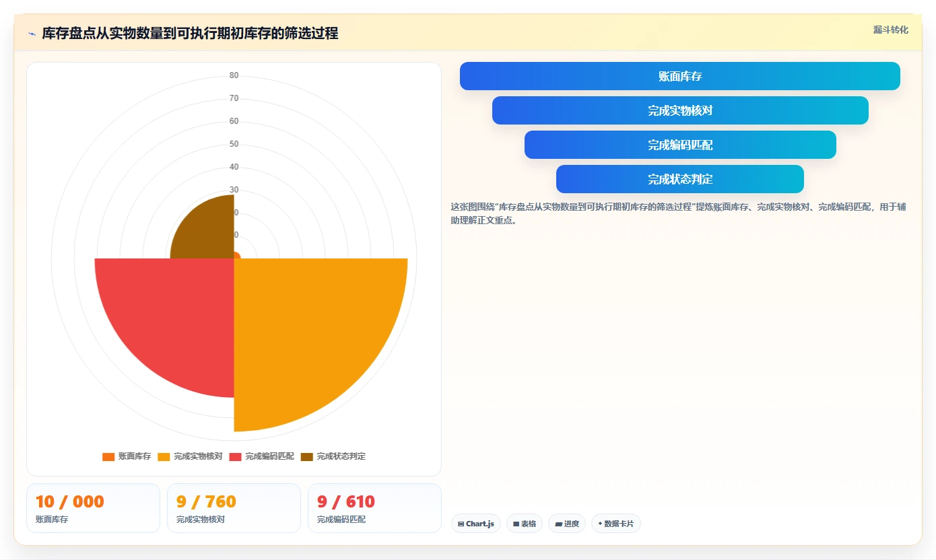Viewport: 936px width, 560px height.
Task: Click the 漏斗转化 label in header
Action: 891,30
